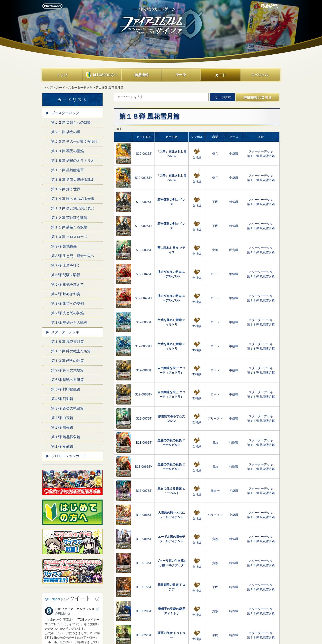322x644 pixels.
Task: Click the FEcipher tweet avatar icon
Action: pyautogui.click(x=49, y=611)
